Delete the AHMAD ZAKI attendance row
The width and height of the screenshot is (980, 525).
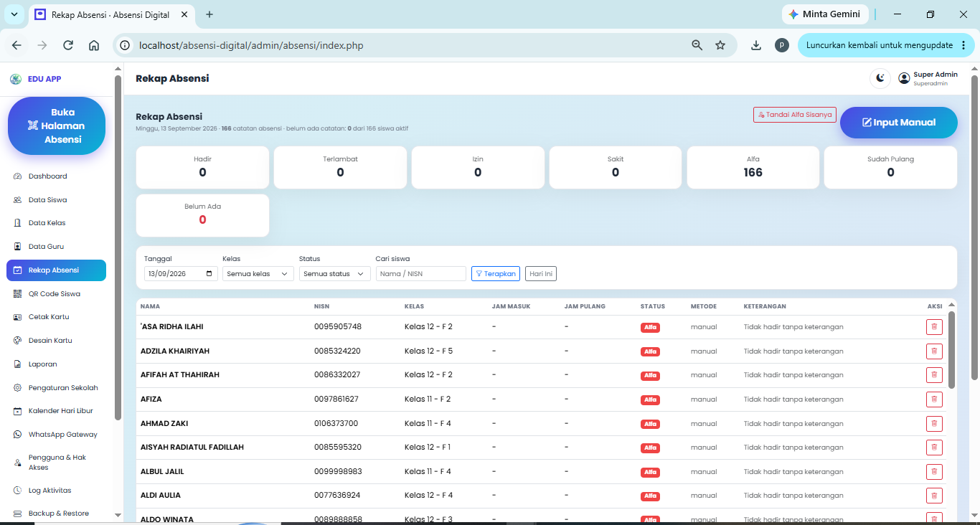pos(934,424)
